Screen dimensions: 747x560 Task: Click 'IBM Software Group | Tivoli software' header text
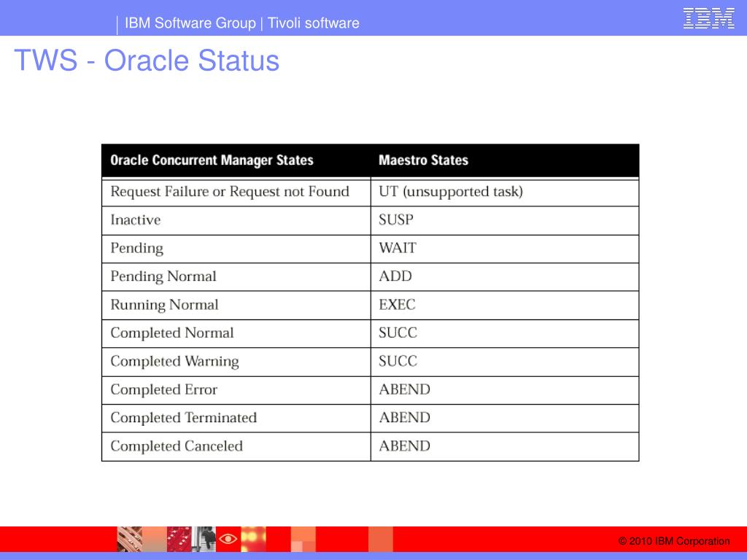click(x=242, y=23)
